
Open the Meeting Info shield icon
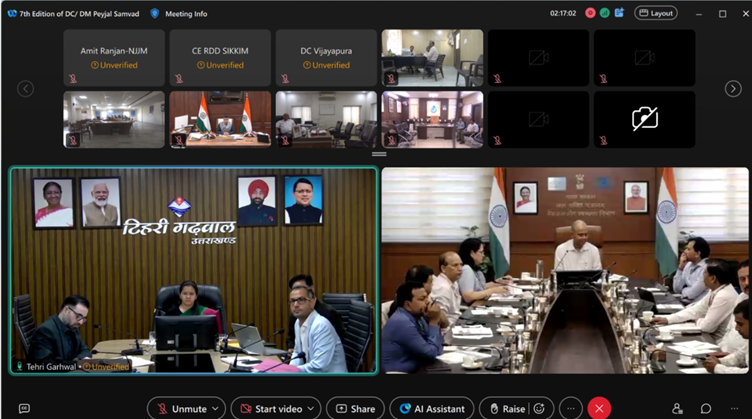click(154, 13)
